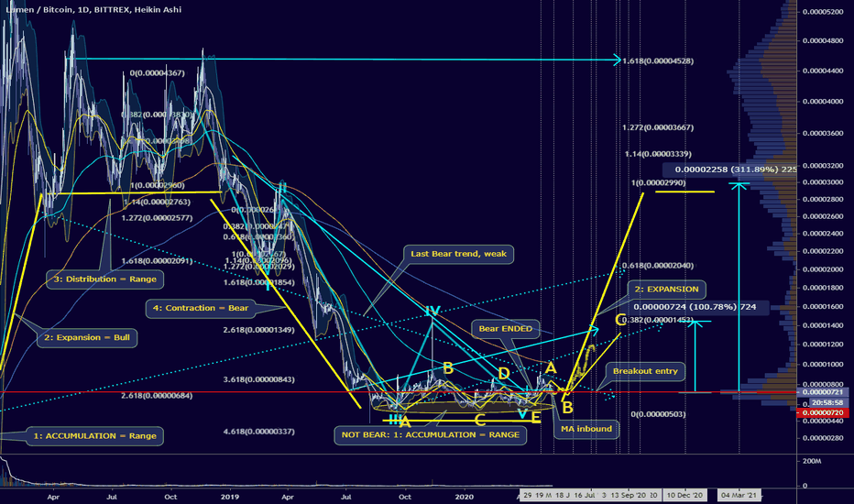This screenshot has height=504, width=854.
Task: Select the "0(0.00004367)" Fibonacci label
Action: pyautogui.click(x=158, y=73)
